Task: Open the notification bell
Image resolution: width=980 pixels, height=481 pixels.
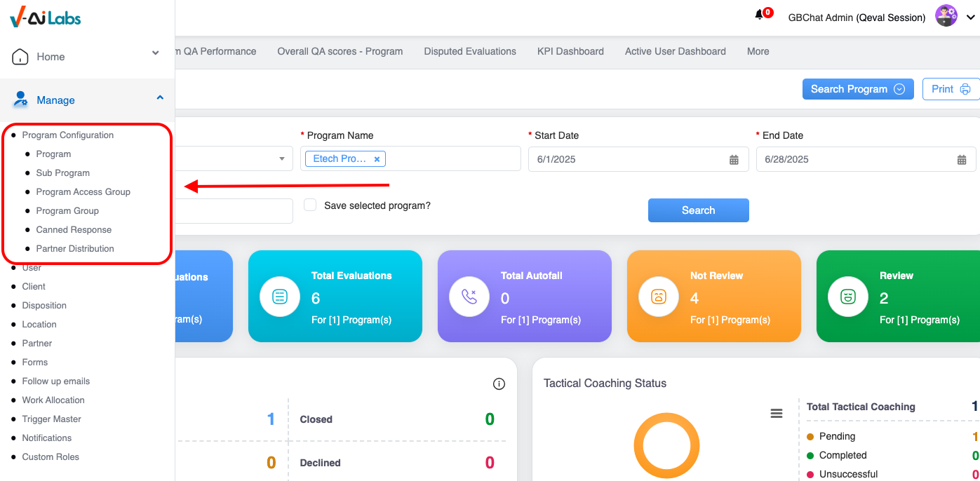Action: [759, 15]
